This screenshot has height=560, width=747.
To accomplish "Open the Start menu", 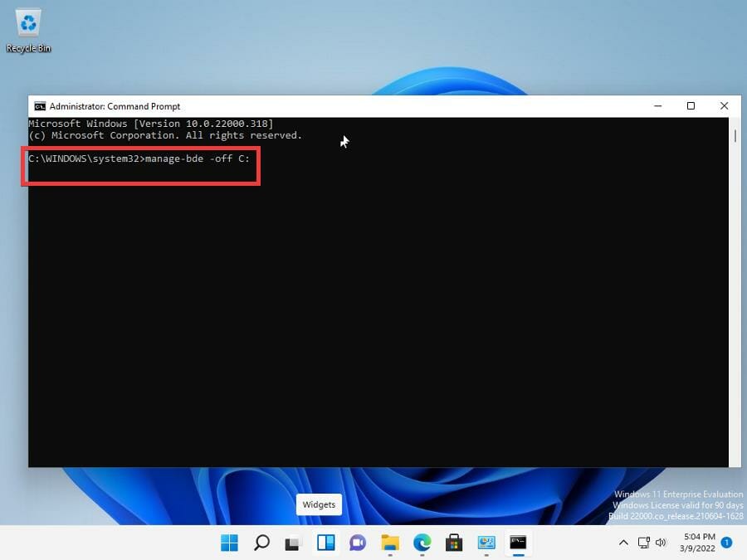I will pos(229,543).
